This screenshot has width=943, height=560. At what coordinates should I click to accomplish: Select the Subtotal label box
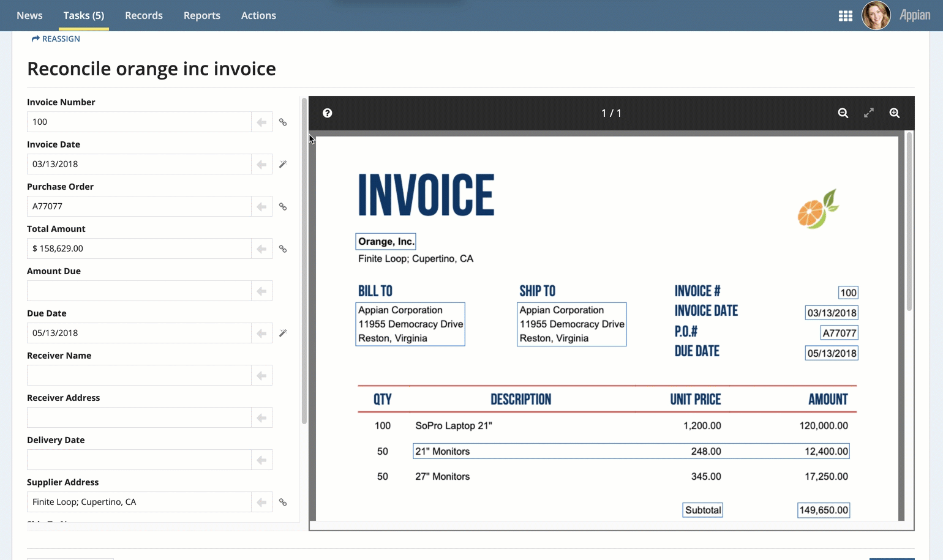(703, 510)
